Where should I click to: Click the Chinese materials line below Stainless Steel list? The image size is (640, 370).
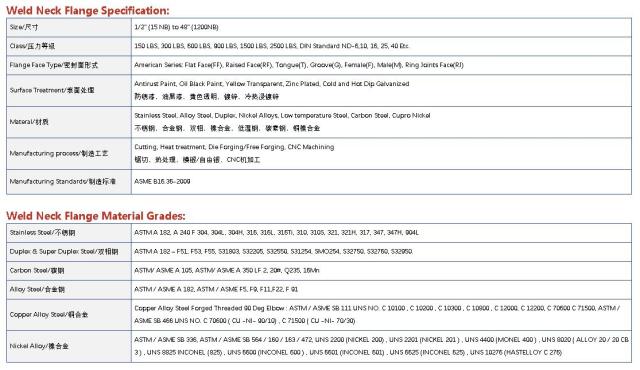227,128
